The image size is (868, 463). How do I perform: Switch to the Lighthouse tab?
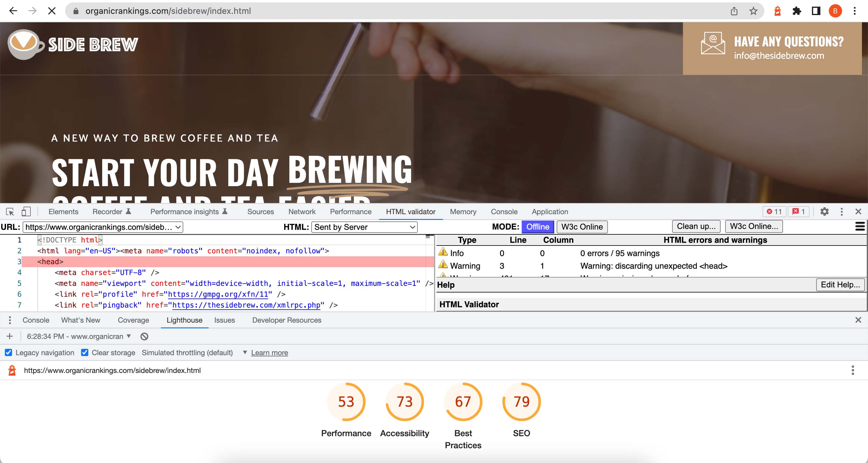point(184,320)
